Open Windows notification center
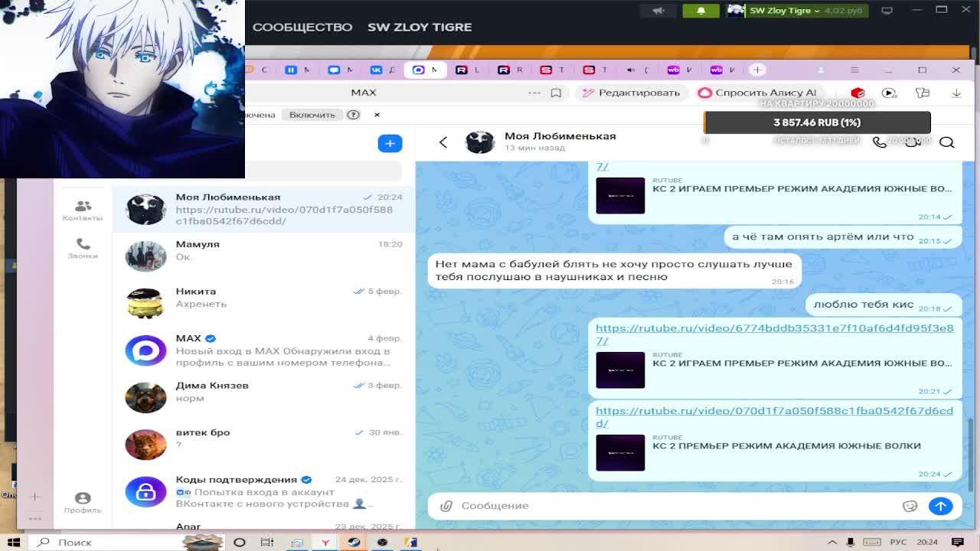Viewport: 980px width, 551px height. point(957,542)
